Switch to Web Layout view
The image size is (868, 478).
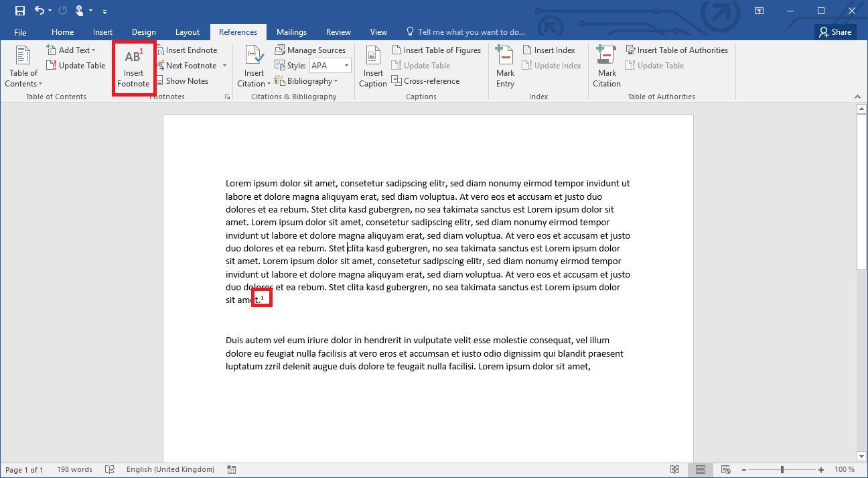[725, 469]
